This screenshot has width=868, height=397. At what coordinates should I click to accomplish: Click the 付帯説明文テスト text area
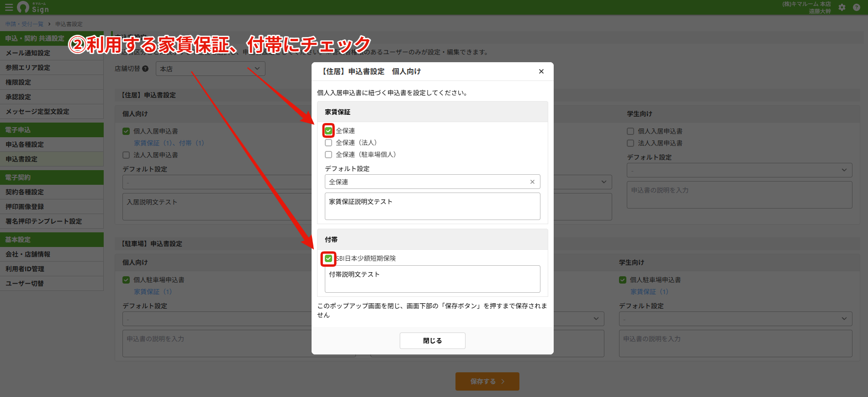433,279
